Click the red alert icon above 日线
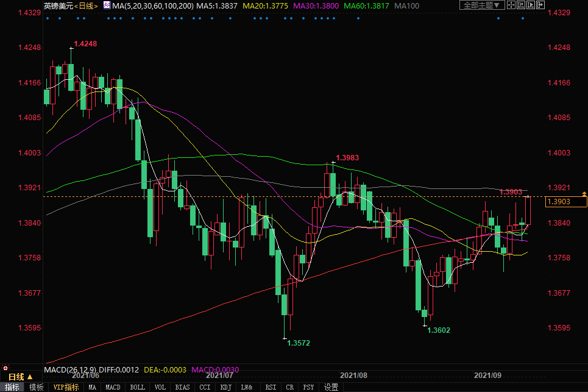Image resolution: width=588 pixels, height=392 pixels. click(x=6, y=368)
